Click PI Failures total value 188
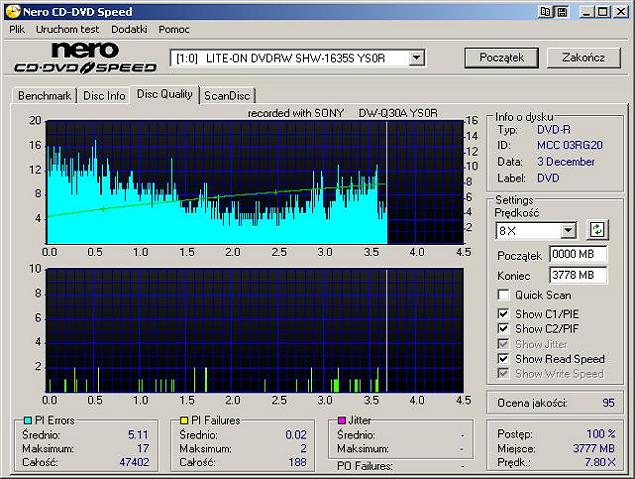The width and height of the screenshot is (635, 479). click(297, 462)
